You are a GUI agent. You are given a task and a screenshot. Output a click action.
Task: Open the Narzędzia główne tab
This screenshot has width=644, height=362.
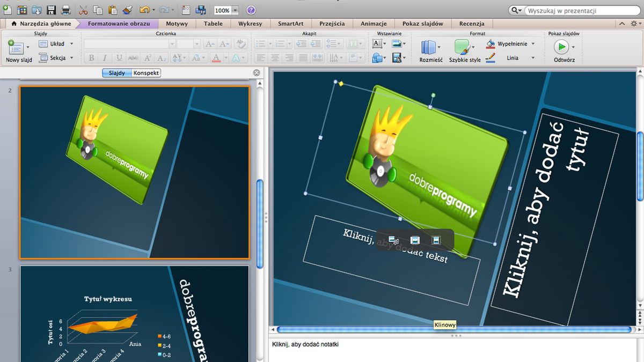point(41,24)
